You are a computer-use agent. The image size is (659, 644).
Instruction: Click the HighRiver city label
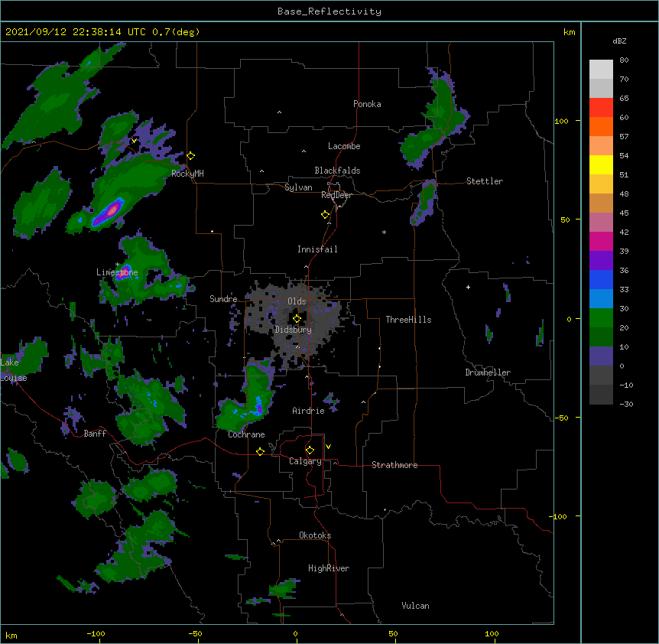pos(329,568)
